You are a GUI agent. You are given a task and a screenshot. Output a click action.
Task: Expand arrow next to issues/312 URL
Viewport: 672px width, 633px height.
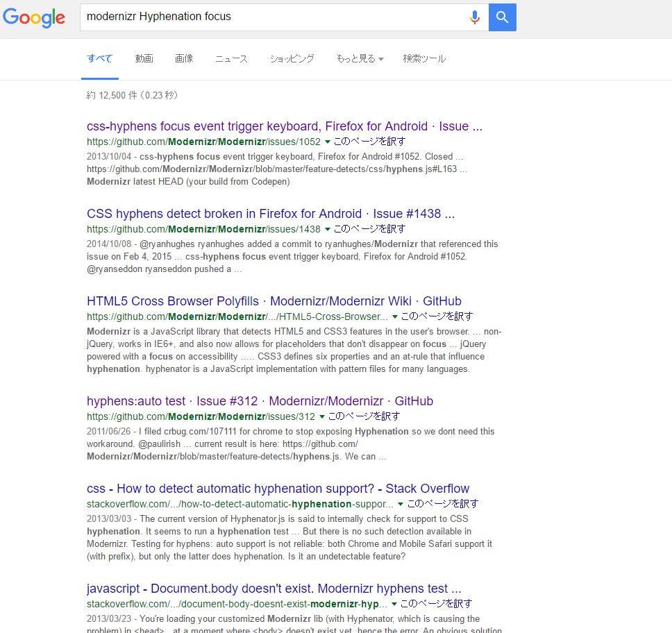tap(322, 416)
